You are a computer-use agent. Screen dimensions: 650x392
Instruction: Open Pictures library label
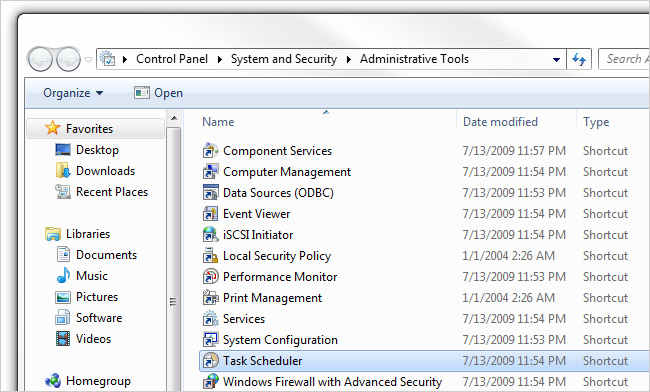coord(97,297)
